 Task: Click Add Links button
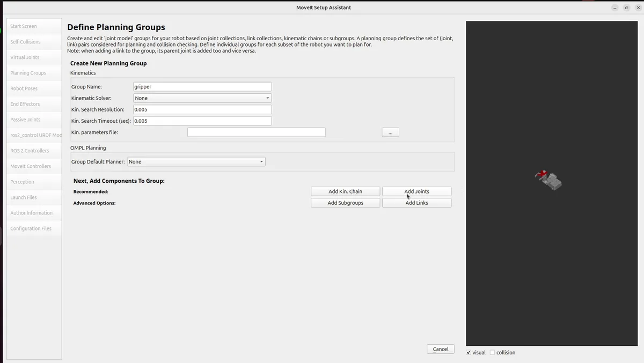click(x=416, y=203)
